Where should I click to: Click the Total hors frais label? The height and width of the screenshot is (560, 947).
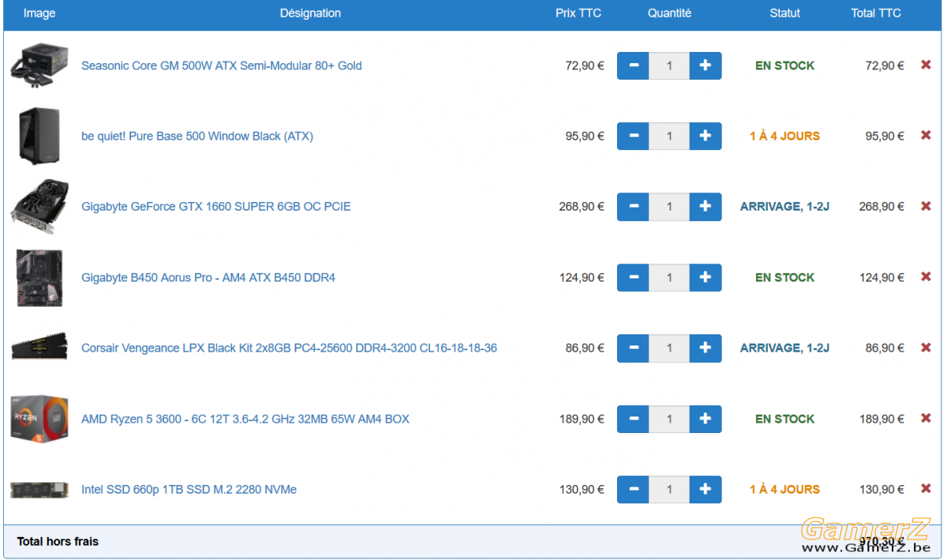click(x=58, y=542)
